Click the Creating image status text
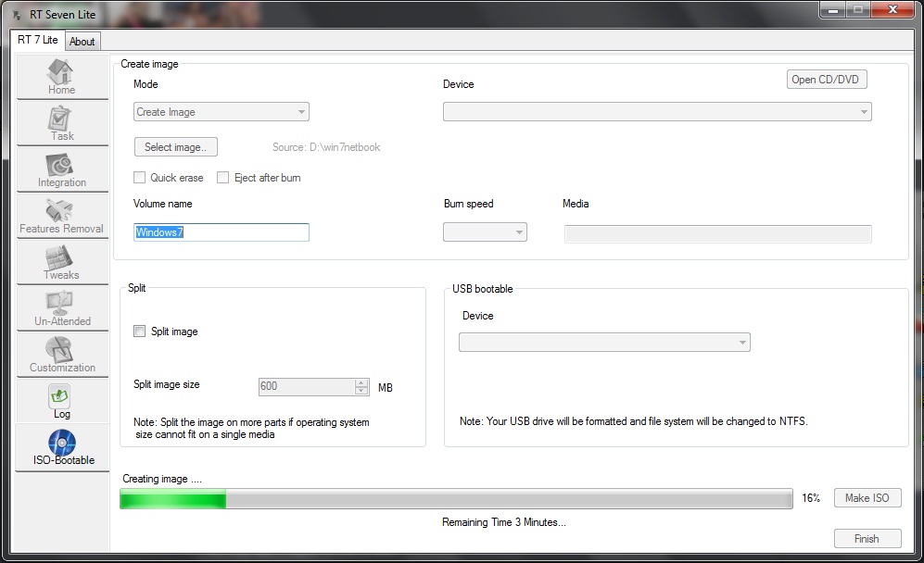 162,479
